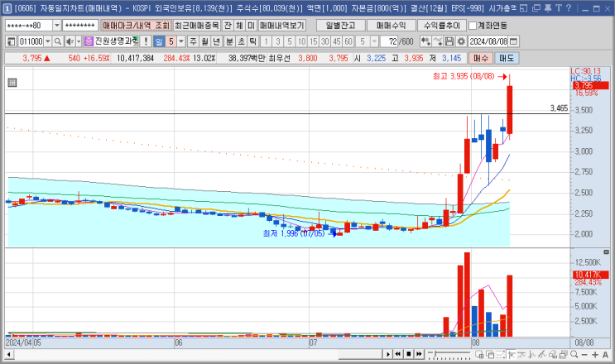Click the fast-forward button in playback controls
The image size is (615, 364).
(x=419, y=354)
